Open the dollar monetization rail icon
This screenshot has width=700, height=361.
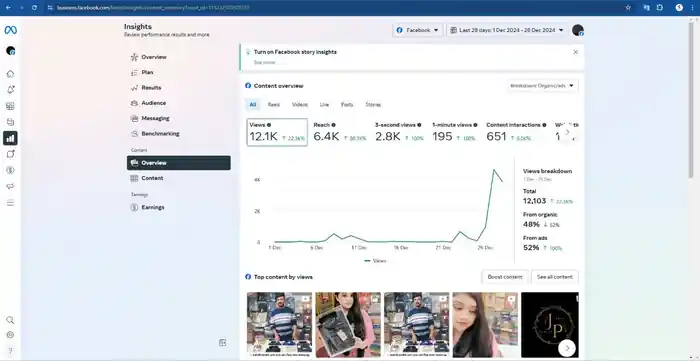point(10,170)
